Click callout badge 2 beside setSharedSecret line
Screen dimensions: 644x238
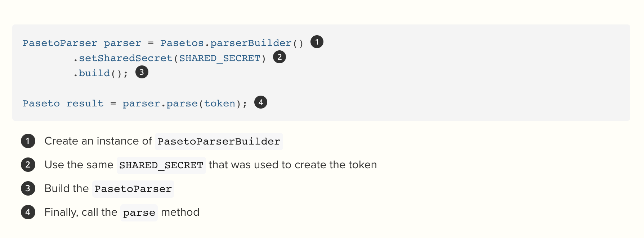[279, 57]
